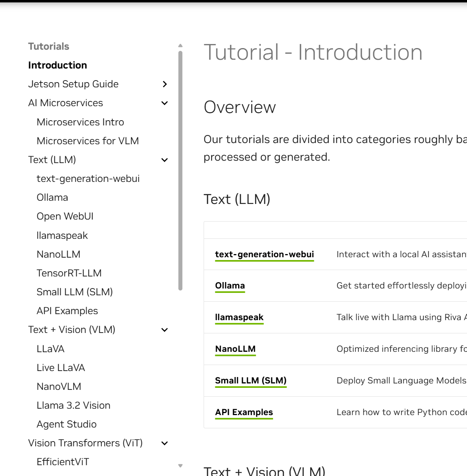Open EfficientViT sidebar entry
This screenshot has width=467, height=476.
pyautogui.click(x=63, y=462)
